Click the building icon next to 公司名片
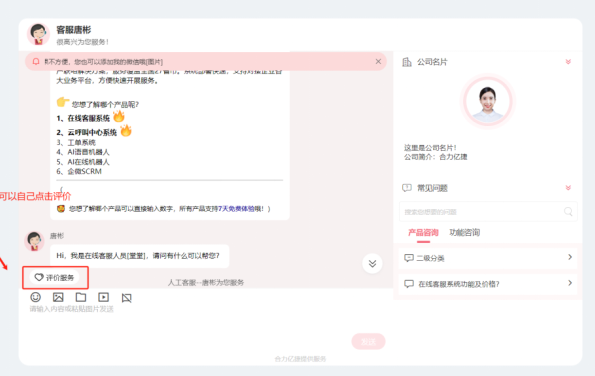The height and width of the screenshot is (376, 595). tap(407, 62)
